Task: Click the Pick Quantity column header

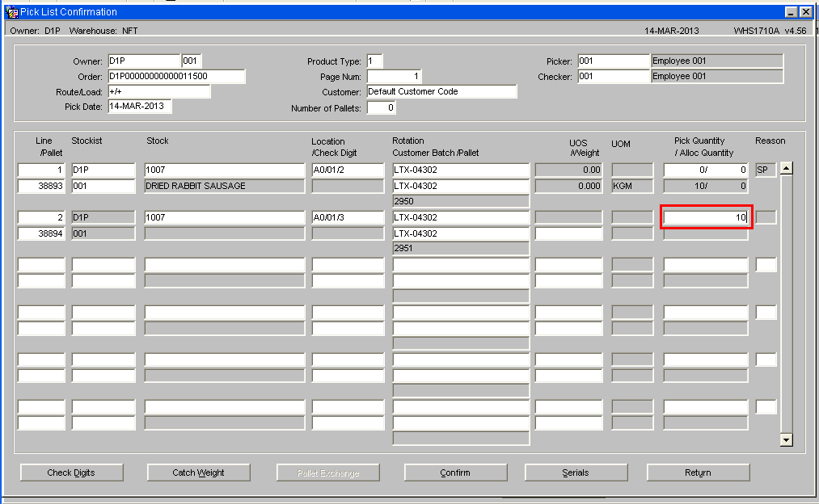Action: coord(699,141)
